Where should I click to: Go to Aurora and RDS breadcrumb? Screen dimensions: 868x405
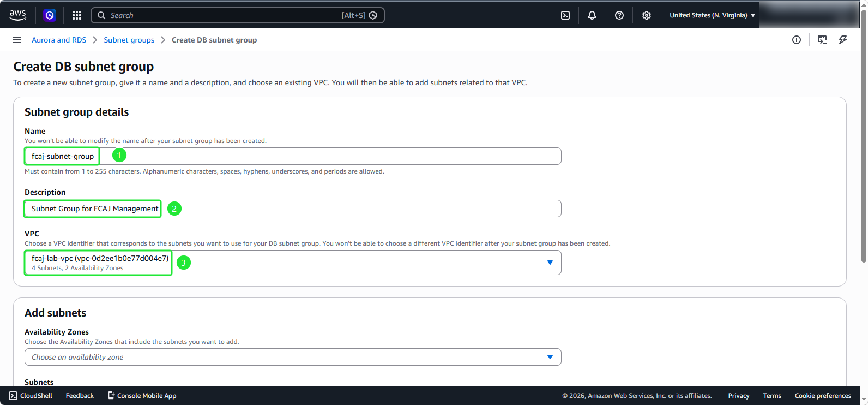[59, 40]
